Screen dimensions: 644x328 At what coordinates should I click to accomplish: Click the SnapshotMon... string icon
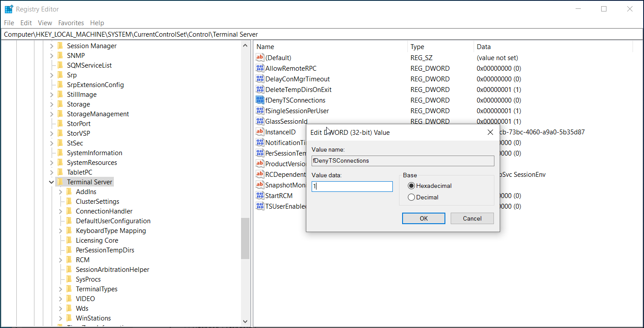[x=260, y=185]
